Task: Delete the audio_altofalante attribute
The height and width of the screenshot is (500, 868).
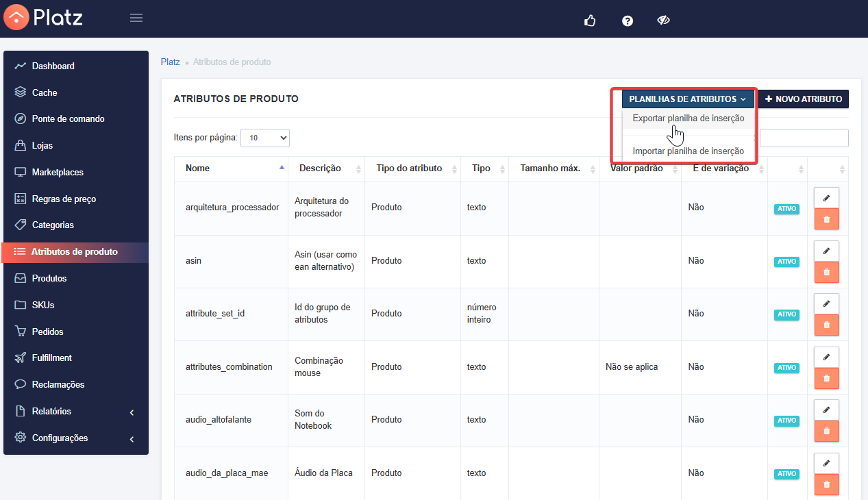Action: [826, 431]
